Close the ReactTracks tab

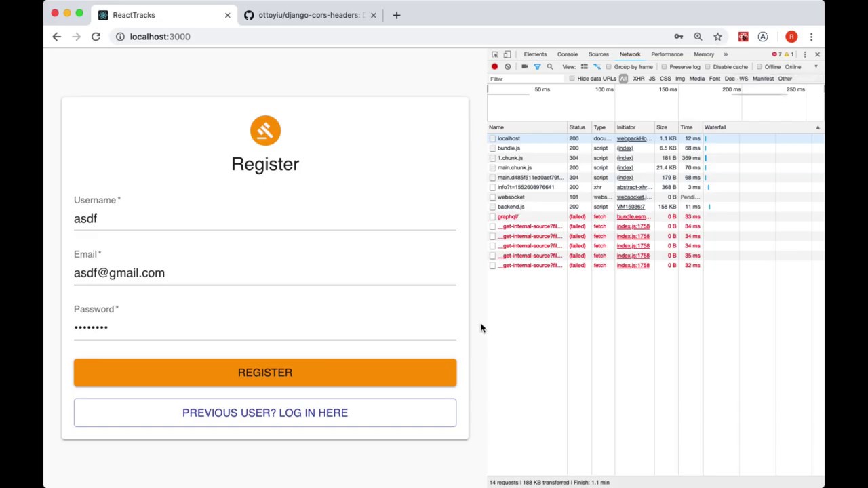[x=228, y=15]
